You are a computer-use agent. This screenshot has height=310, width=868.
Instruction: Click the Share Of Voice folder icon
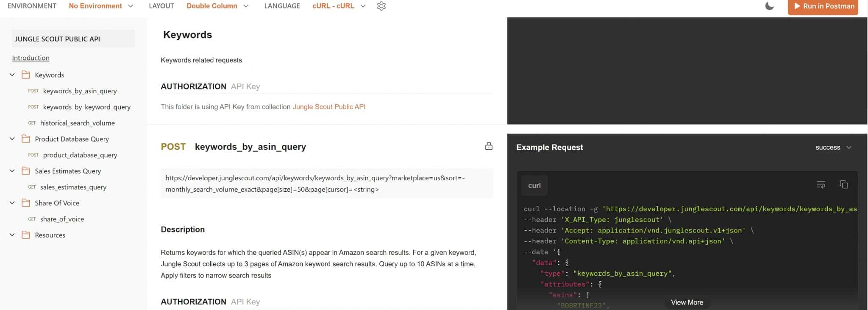coord(26,203)
